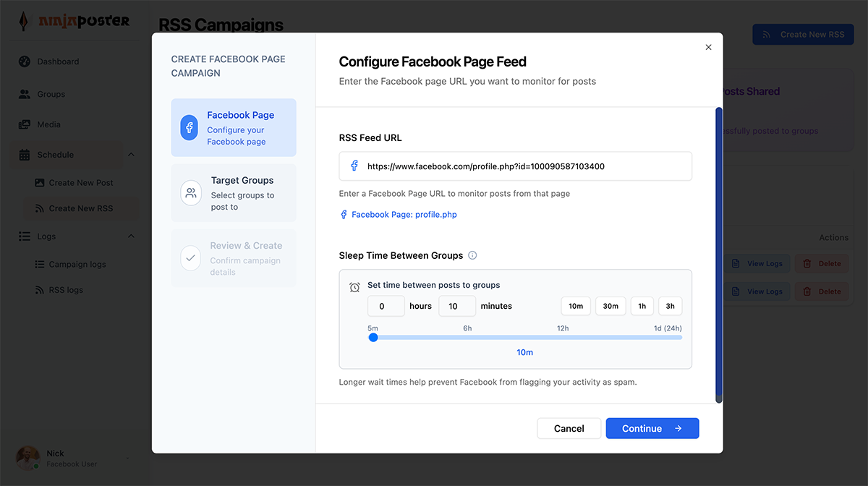Click the Facebook icon in the Facebook Page step
The width and height of the screenshot is (868, 486).
click(190, 128)
